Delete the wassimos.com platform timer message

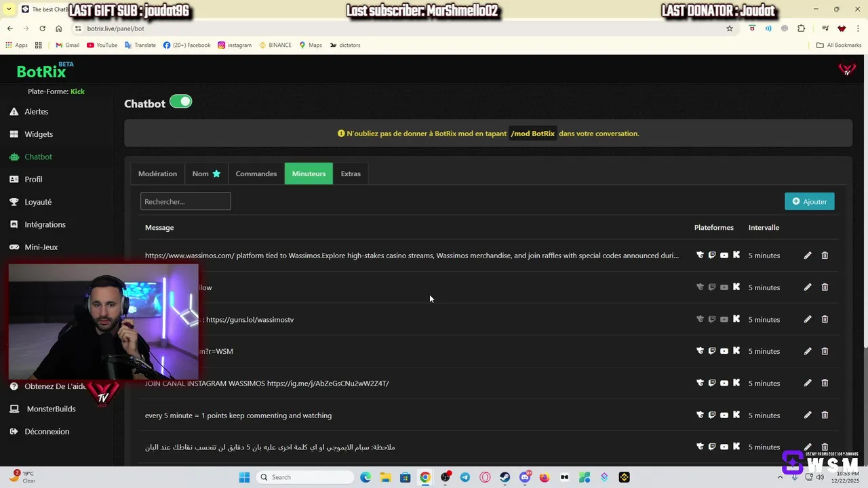(825, 256)
